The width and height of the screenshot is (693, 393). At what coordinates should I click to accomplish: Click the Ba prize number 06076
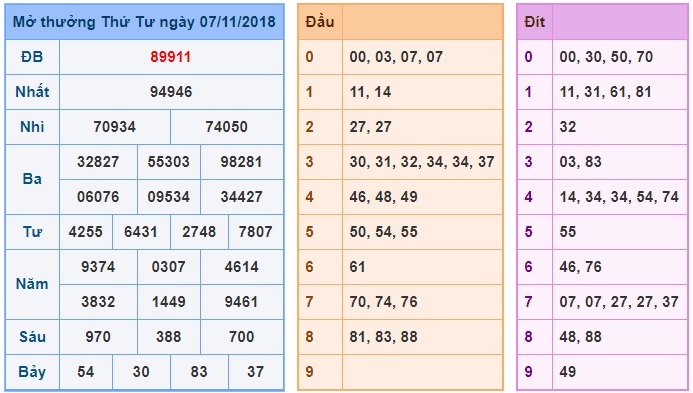pyautogui.click(x=98, y=197)
